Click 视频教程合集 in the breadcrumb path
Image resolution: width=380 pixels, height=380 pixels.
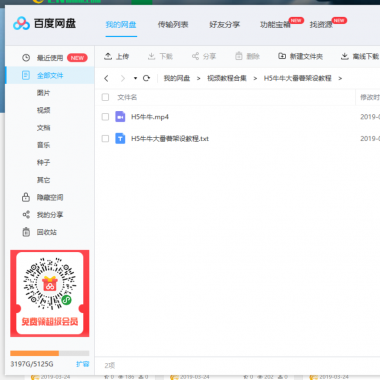pyautogui.click(x=227, y=78)
